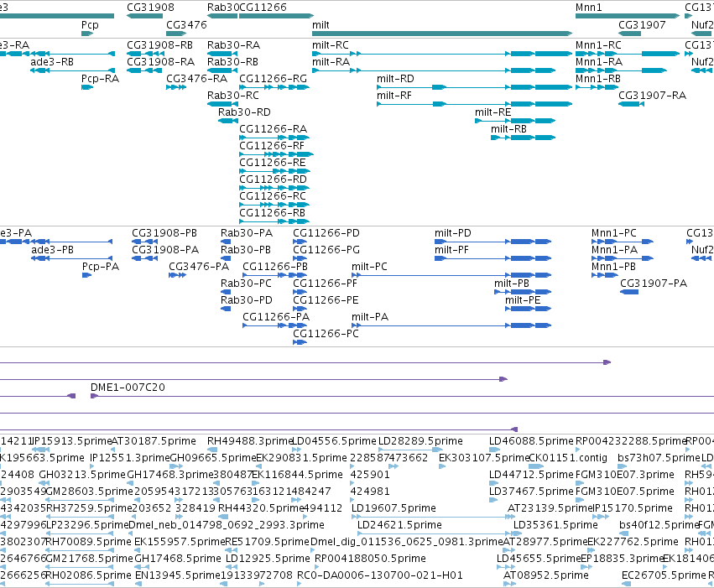Open protein milt-PF
The image size is (714, 588).
pos(451,250)
